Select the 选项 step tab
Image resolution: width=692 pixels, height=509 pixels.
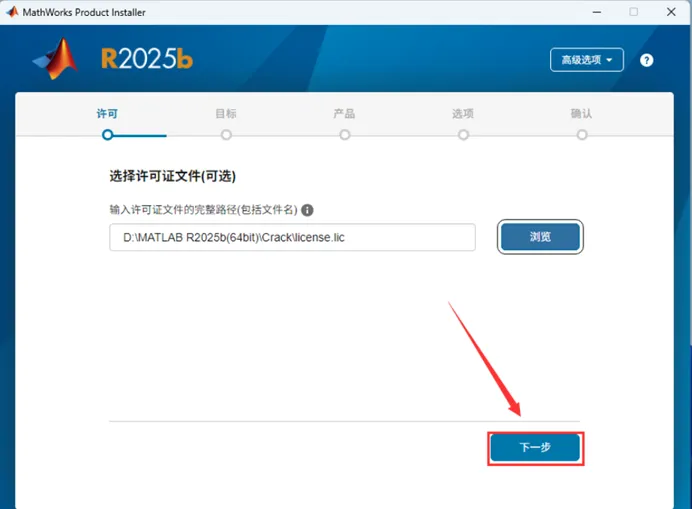point(463,114)
